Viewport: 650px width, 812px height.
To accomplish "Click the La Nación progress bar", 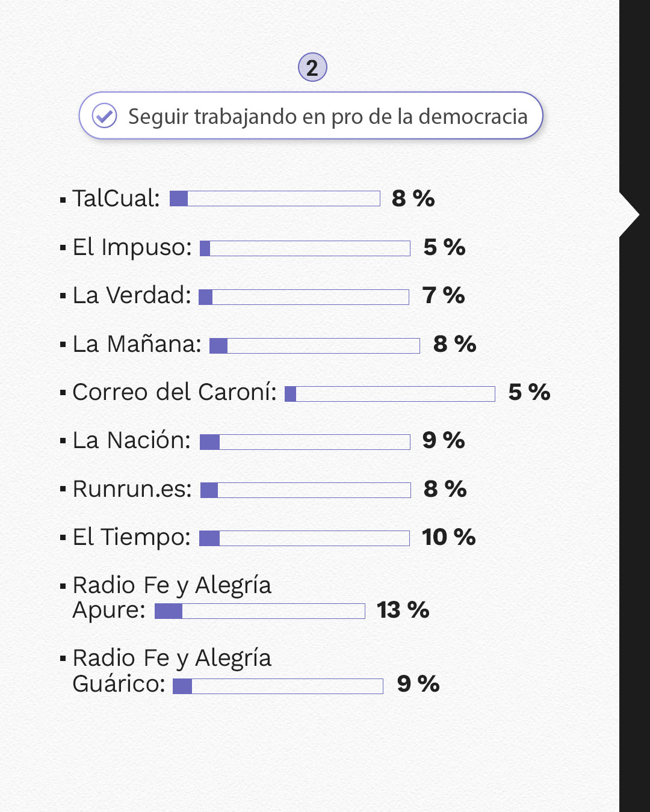I will [x=305, y=442].
